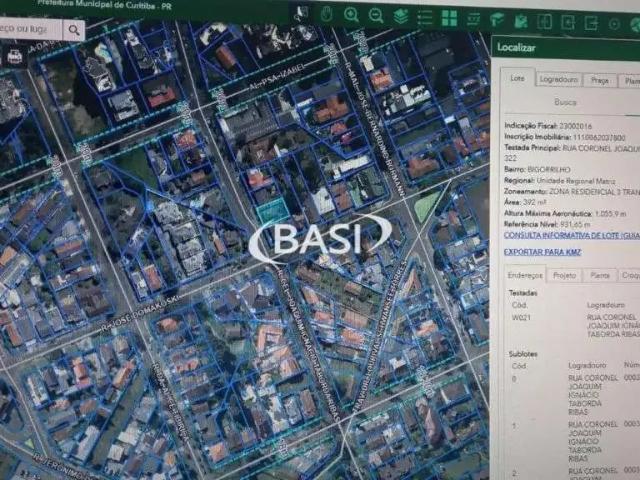Open the legend list icon

click(x=425, y=18)
